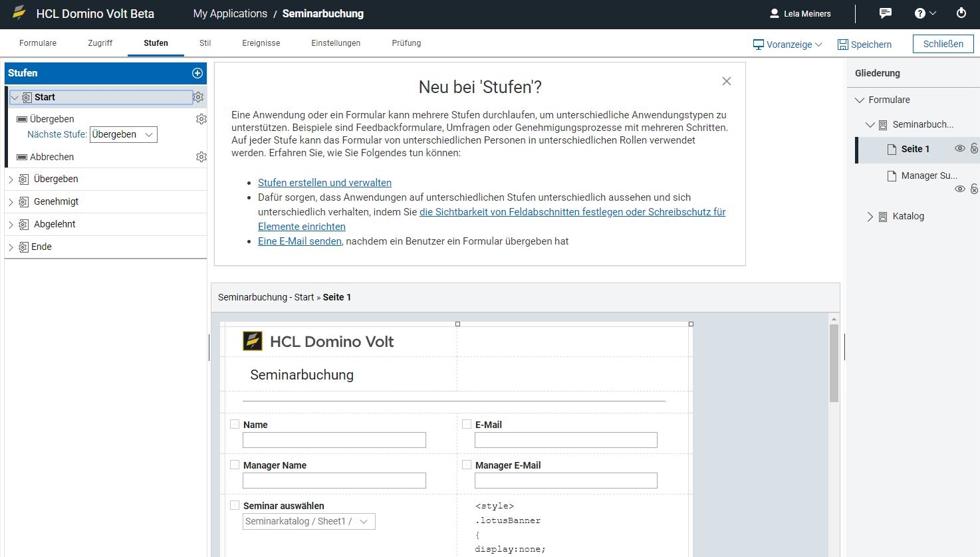Viewport: 980px width, 557px height.
Task: Click the Genehmigt stage icon
Action: (x=24, y=201)
